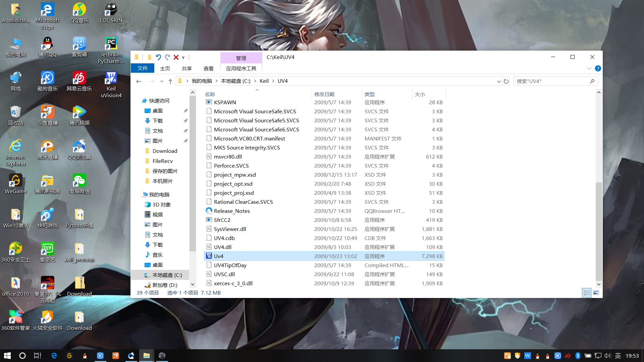This screenshot has height=362, width=644.
Task: Click the red delete X icon
Action: tap(176, 57)
